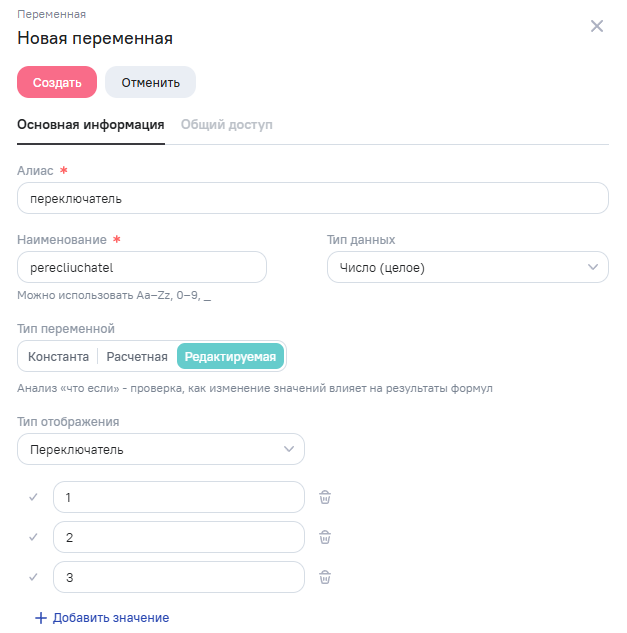Choose the Редактируемая variable type
Image resolution: width=627 pixels, height=633 pixels.
[x=230, y=357]
